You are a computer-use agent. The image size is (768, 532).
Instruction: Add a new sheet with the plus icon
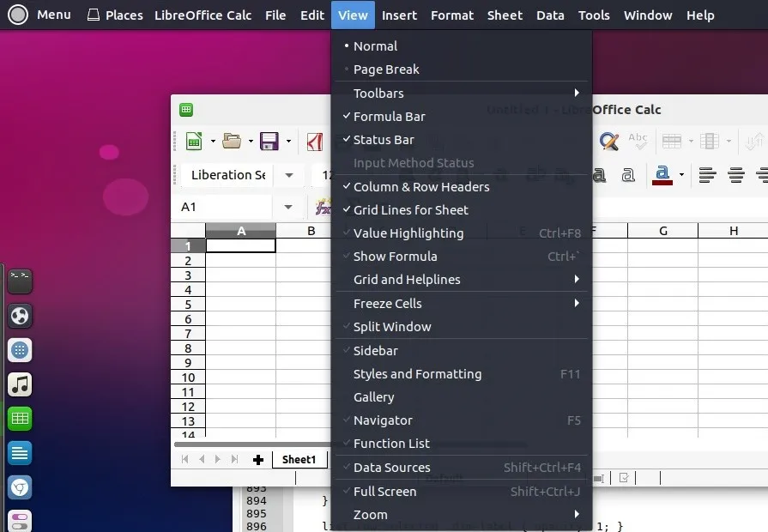[x=258, y=459]
